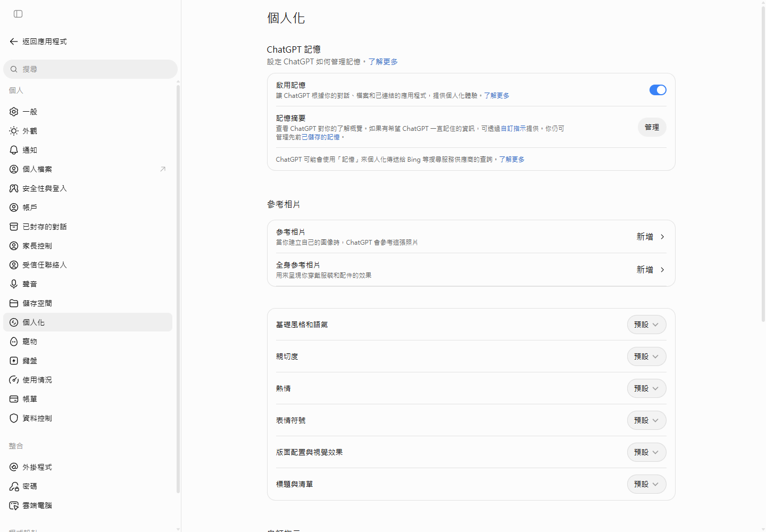Screen dimensions: 766x532
Task: Click the gauge icon for 使用情況
Action: [14, 380]
